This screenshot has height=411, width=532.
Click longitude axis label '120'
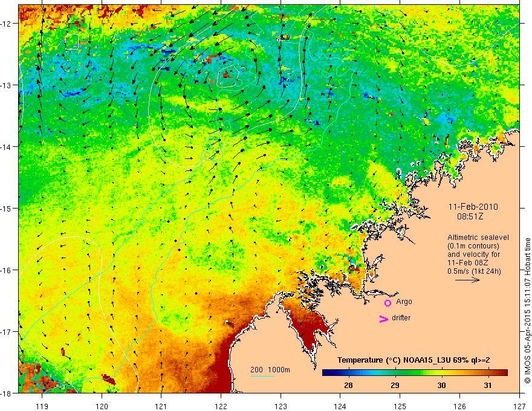click(102, 406)
